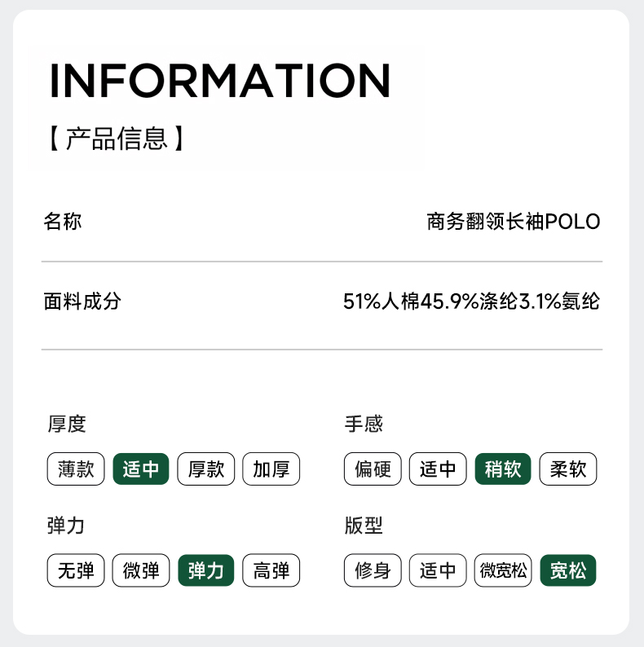Select the 稍软 hand feel tag
Viewport: 644px width, 647px height.
503,469
